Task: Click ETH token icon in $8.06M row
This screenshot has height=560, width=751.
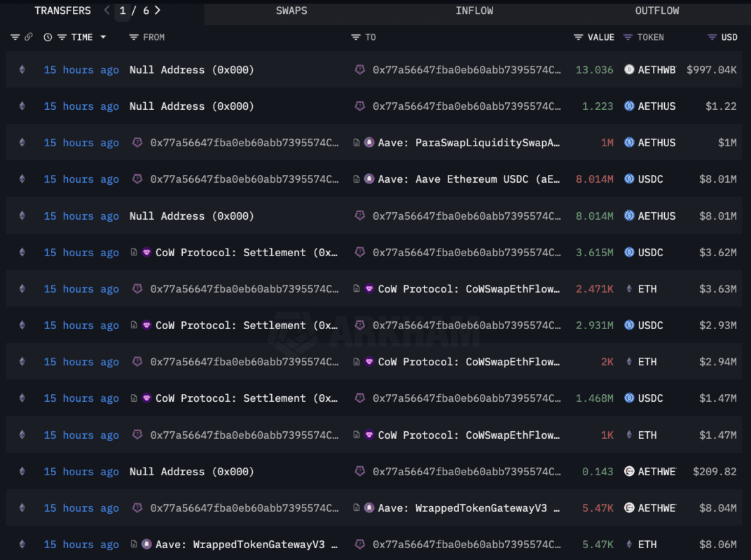Action: click(x=629, y=544)
